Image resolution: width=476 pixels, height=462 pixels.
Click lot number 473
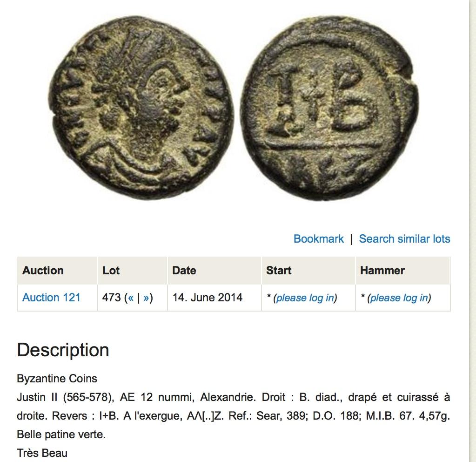111,297
